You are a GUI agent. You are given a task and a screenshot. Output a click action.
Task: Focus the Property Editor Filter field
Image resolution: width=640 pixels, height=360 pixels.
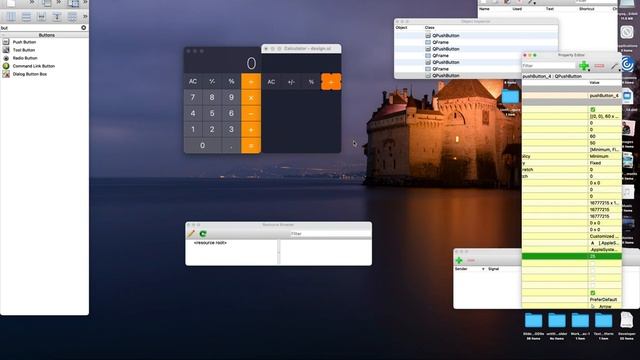(x=548, y=66)
